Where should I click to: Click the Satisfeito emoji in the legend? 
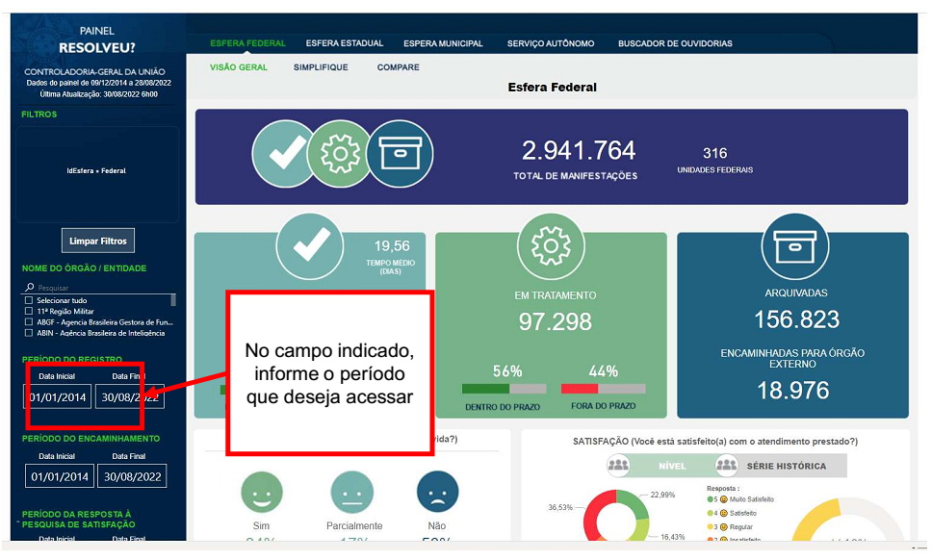tap(723, 513)
